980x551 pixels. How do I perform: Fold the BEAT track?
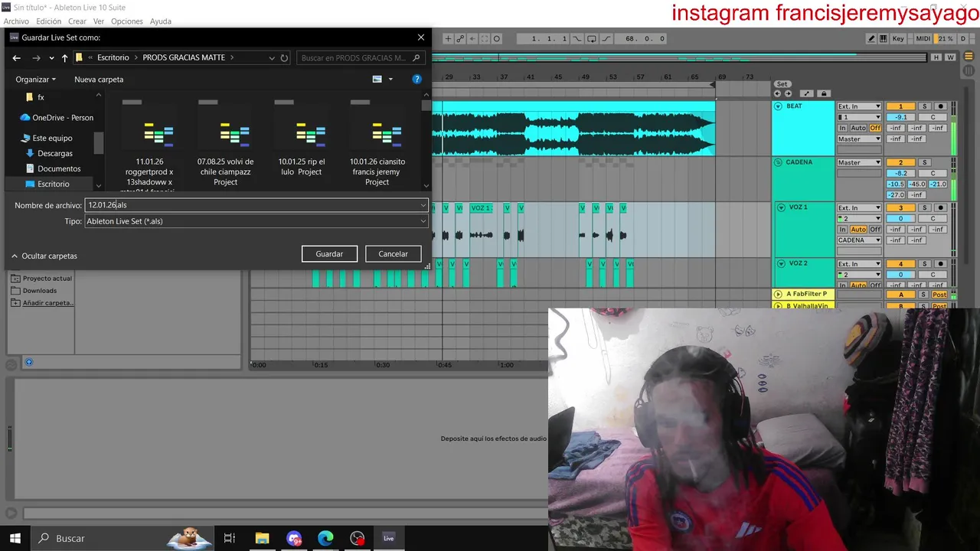coord(778,106)
